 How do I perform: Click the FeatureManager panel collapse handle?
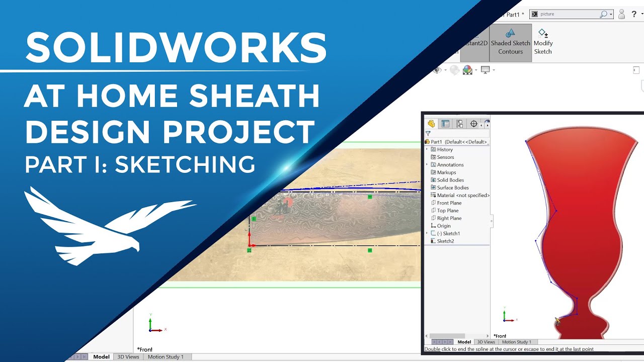point(492,221)
